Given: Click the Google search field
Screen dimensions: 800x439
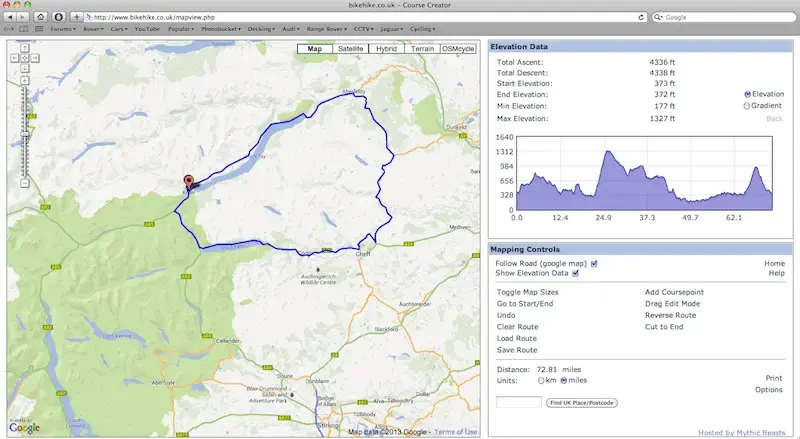Looking at the screenshot, I should click(x=724, y=17).
